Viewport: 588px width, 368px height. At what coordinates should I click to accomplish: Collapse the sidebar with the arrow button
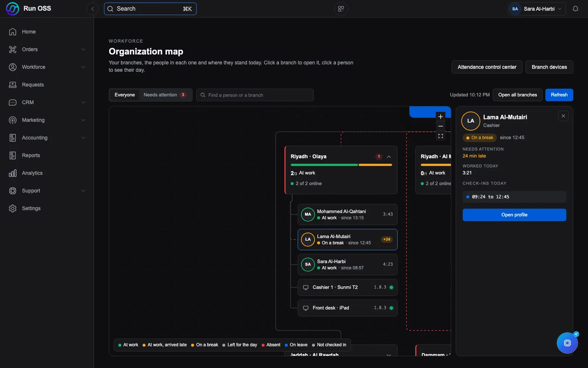pos(93,9)
